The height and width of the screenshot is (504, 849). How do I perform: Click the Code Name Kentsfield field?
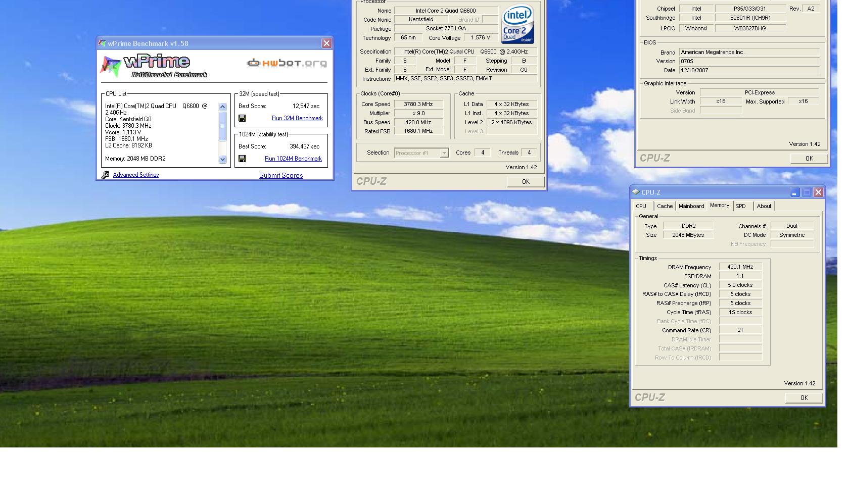421,19
